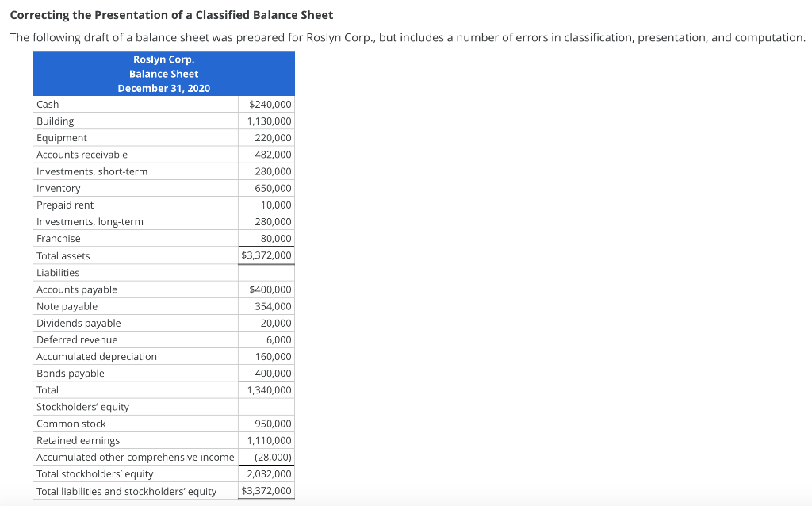Click the $400,000 accounts payable amount

click(x=270, y=289)
